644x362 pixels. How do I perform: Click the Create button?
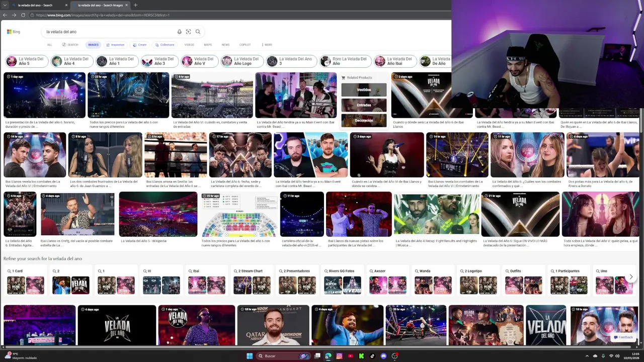pos(140,45)
